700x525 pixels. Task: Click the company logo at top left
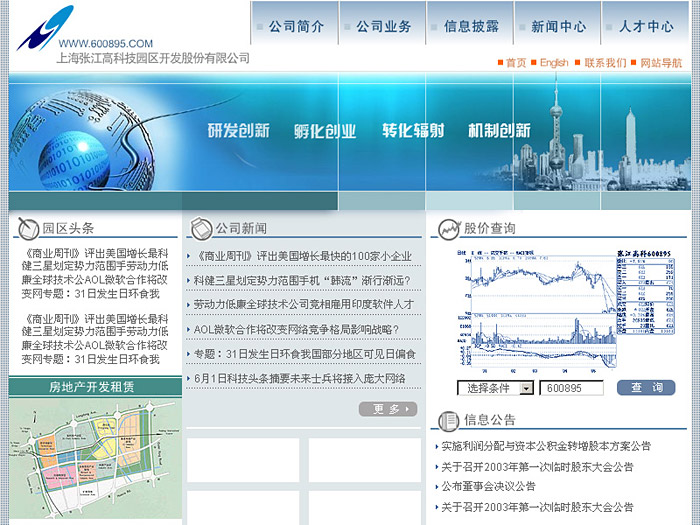(44, 26)
